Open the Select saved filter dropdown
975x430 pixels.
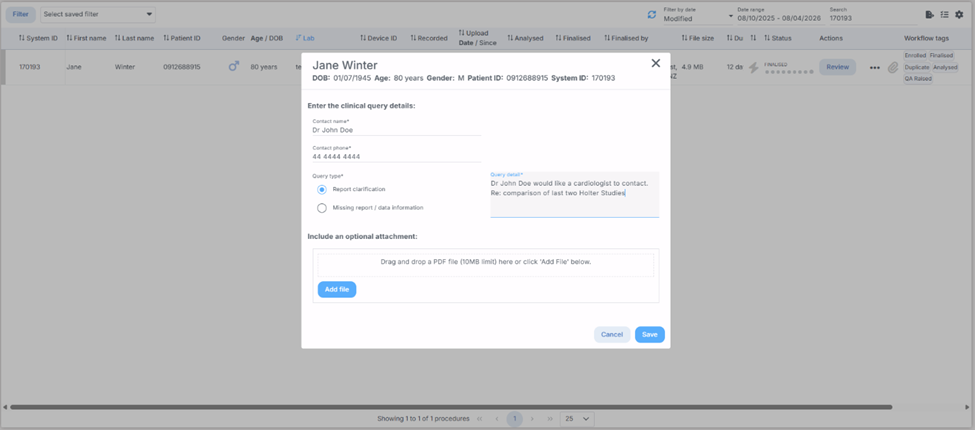pyautogui.click(x=98, y=15)
